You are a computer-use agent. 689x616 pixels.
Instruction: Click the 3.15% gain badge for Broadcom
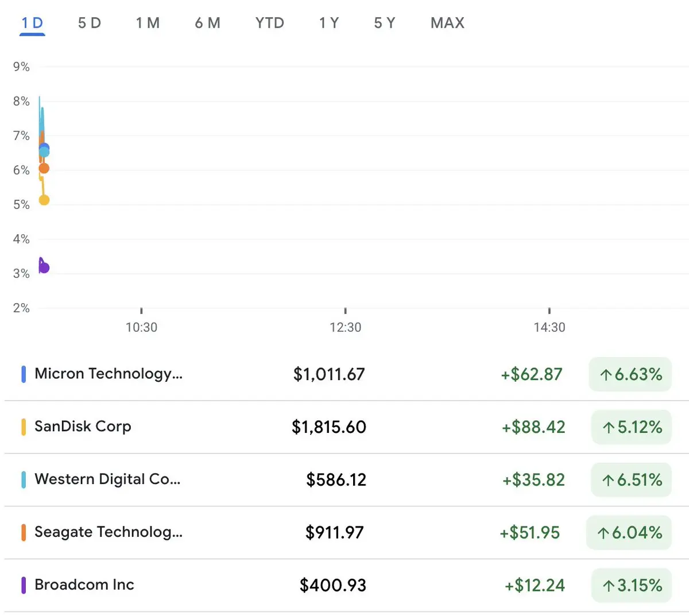point(631,586)
